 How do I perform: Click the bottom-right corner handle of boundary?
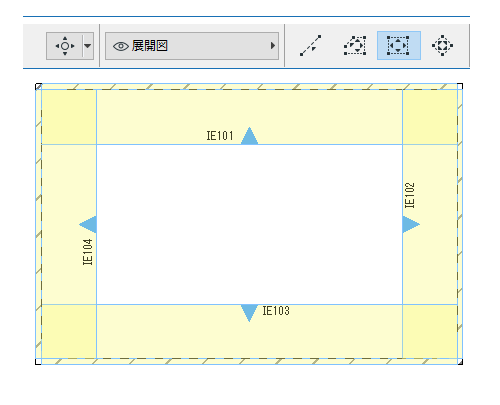[x=460, y=362]
